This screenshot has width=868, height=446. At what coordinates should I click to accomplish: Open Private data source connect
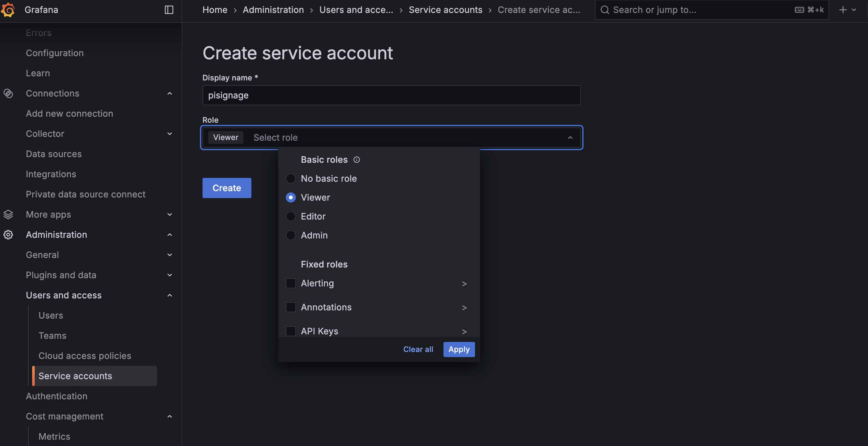[x=85, y=194]
